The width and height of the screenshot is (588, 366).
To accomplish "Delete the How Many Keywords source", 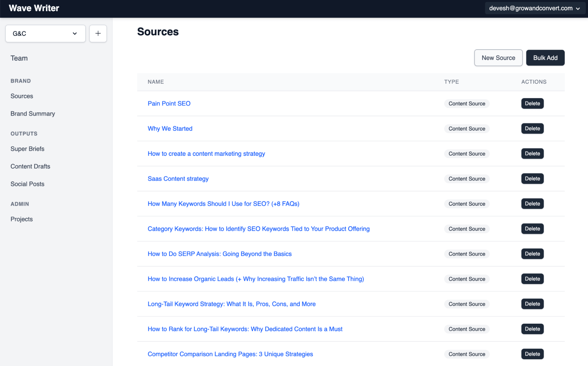I will pos(532,204).
